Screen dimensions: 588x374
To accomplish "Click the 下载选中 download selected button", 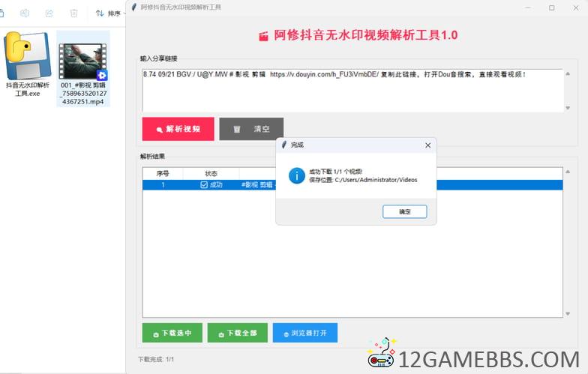I will click(172, 333).
